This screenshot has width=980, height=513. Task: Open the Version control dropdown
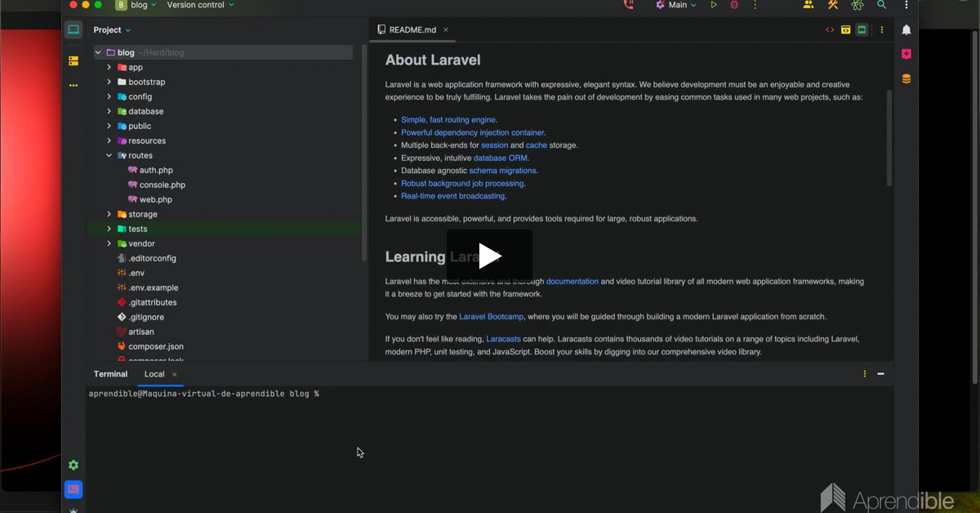coord(200,5)
